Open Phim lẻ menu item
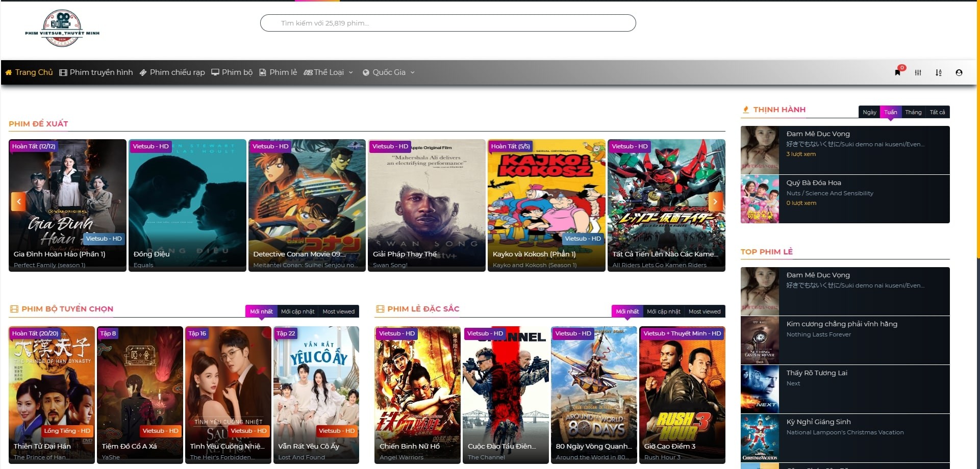Viewport: 980px width, 469px height. click(x=278, y=72)
